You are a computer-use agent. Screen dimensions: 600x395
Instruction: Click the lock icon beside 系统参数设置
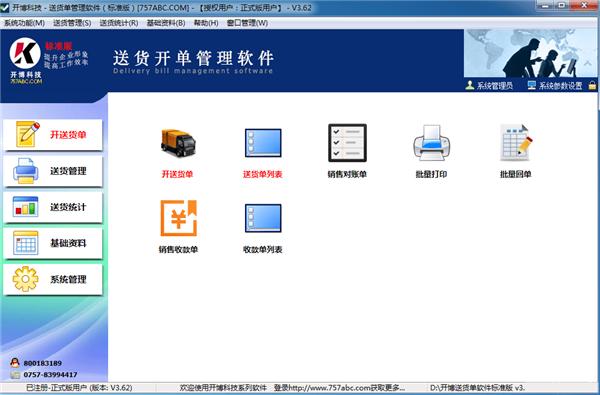pos(592,85)
